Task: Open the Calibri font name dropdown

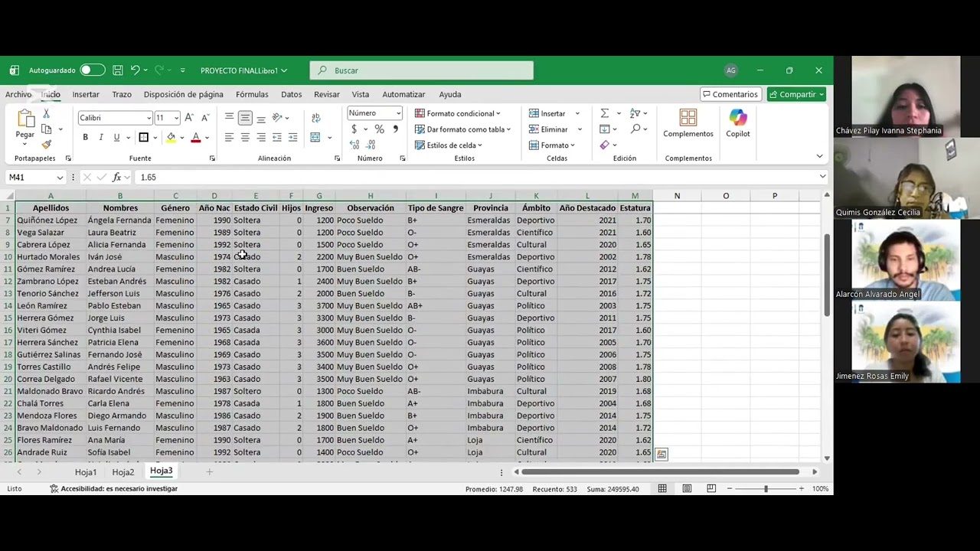Action: (x=115, y=118)
